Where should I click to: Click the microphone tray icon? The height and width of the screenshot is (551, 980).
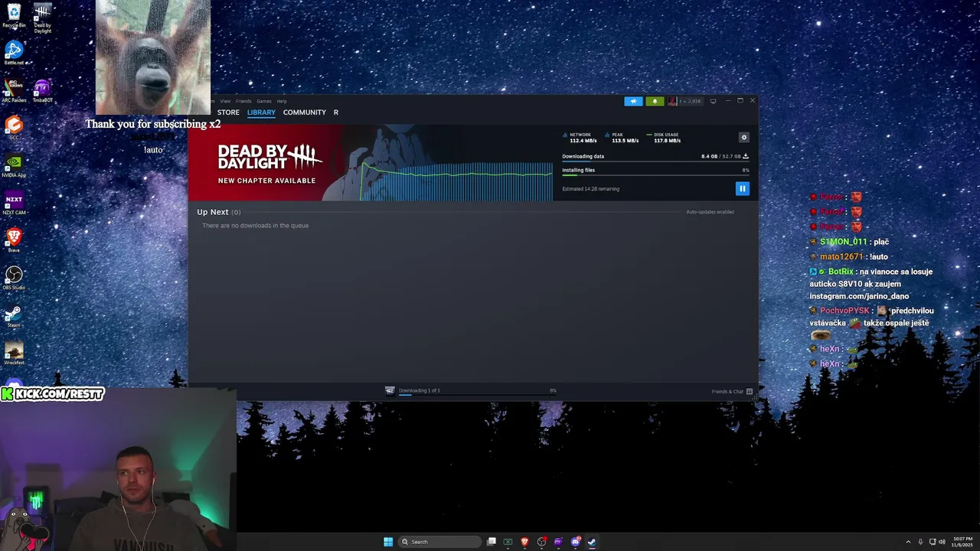[920, 542]
